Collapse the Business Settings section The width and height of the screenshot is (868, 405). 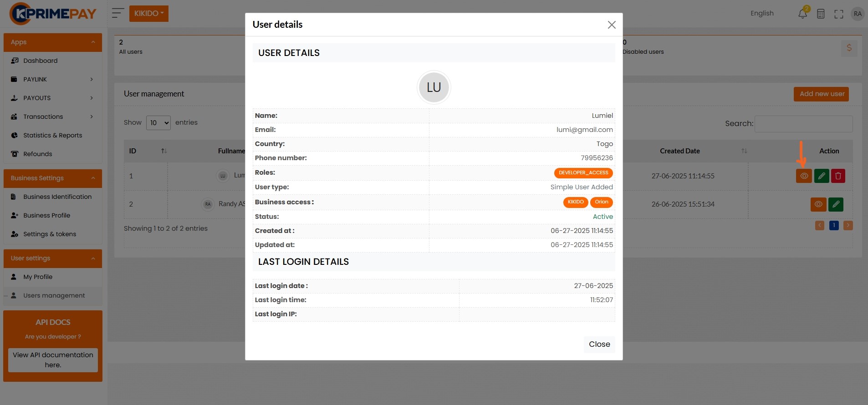[x=53, y=178]
